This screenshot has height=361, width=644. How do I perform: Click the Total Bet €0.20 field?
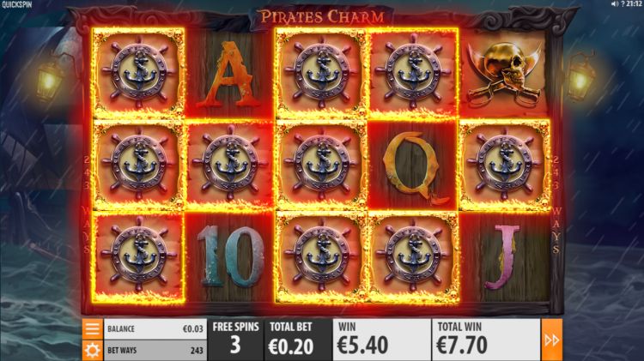tap(291, 340)
